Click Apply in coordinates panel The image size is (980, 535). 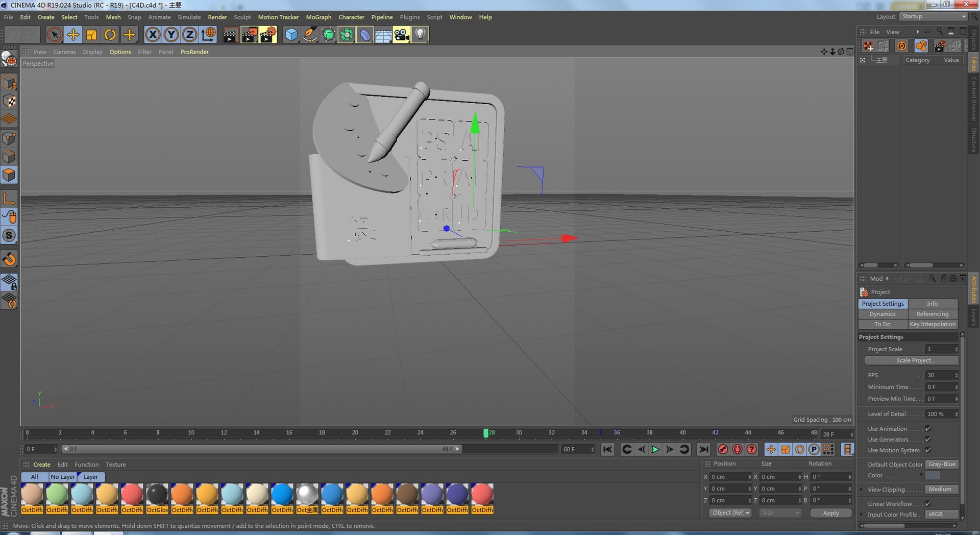pos(831,513)
